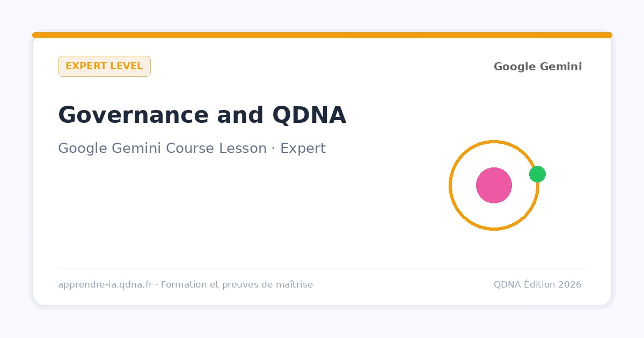644x338 pixels.
Task: Open the apprendre-ia.qdna.fr link
Action: click(x=105, y=284)
